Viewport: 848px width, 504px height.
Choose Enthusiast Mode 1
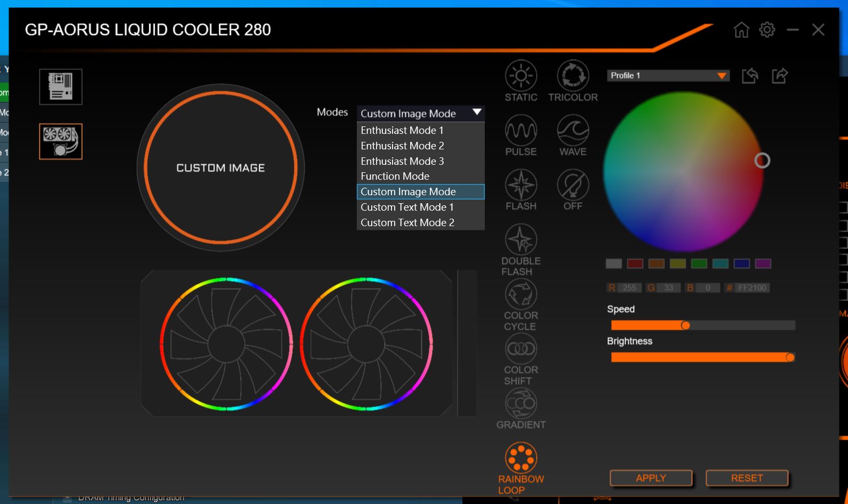420,130
